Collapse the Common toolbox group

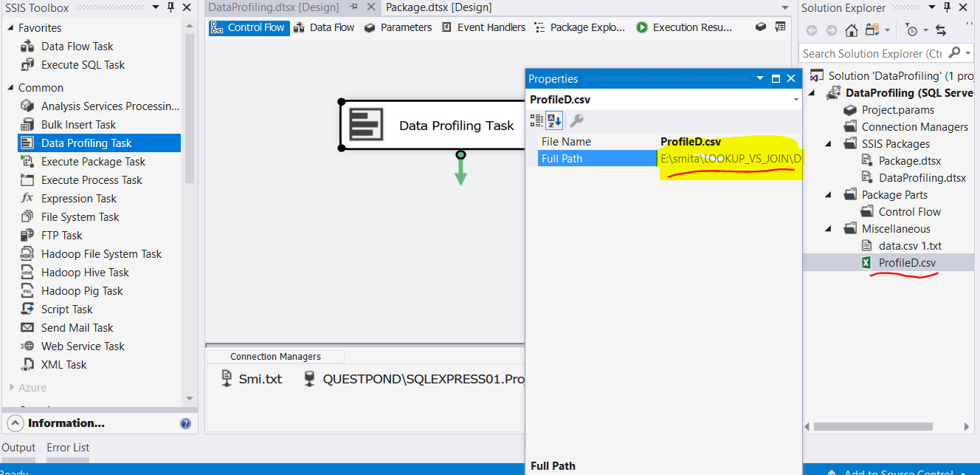click(11, 88)
